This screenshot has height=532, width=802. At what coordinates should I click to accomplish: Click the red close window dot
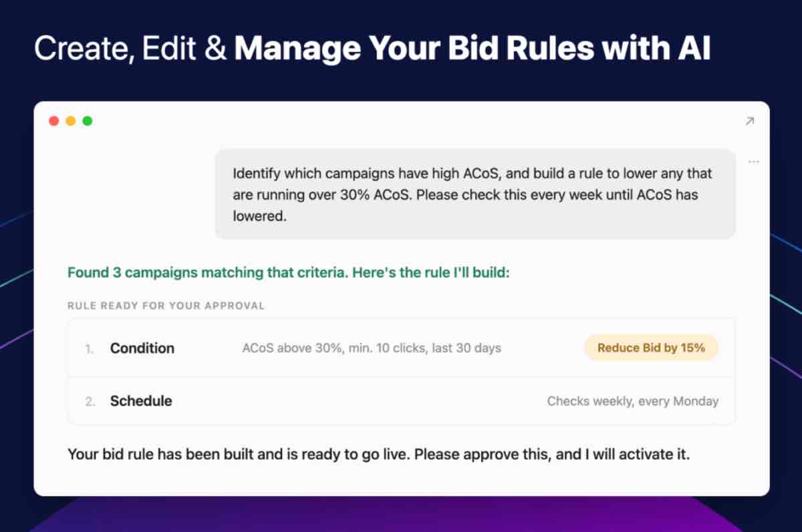(54, 121)
